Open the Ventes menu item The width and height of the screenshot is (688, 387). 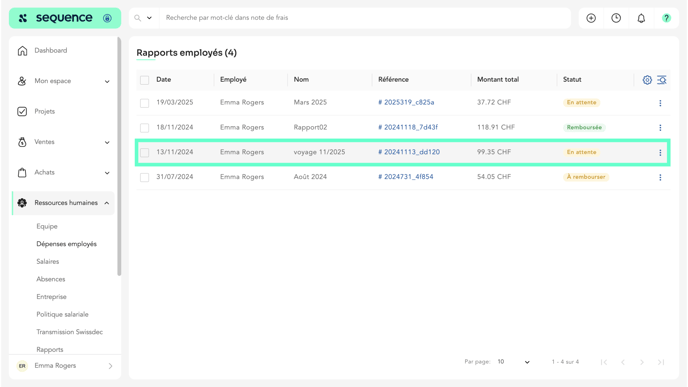[x=44, y=142]
